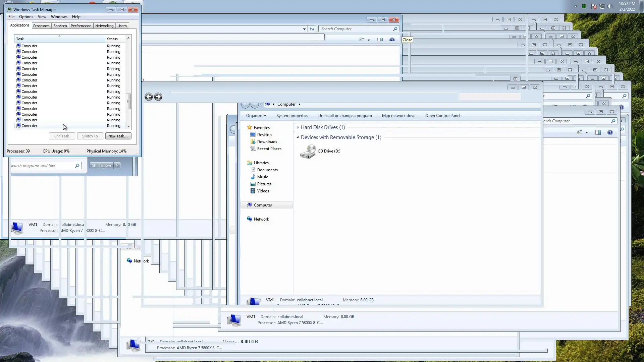Open the Options menu in Task Manager
Image resolution: width=644 pixels, height=362 pixels.
click(26, 17)
